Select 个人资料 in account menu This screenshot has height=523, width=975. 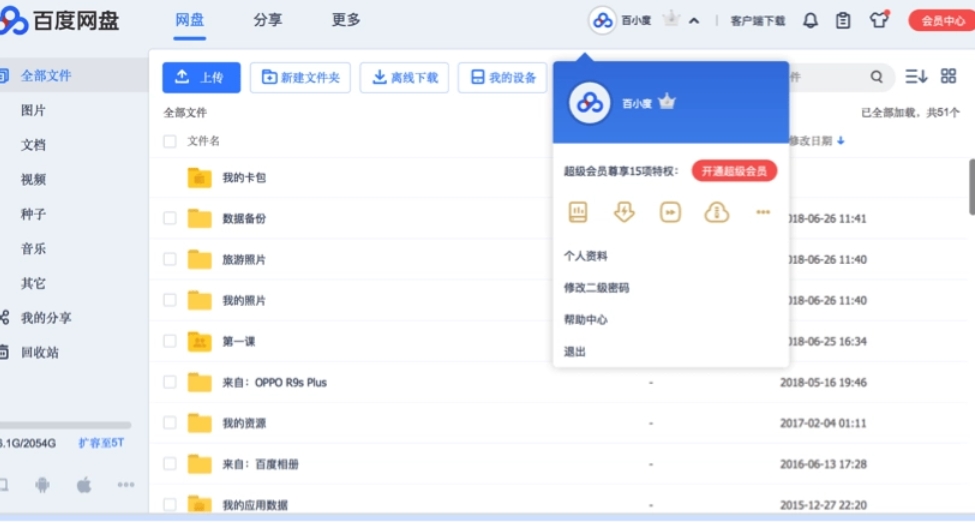(x=586, y=256)
